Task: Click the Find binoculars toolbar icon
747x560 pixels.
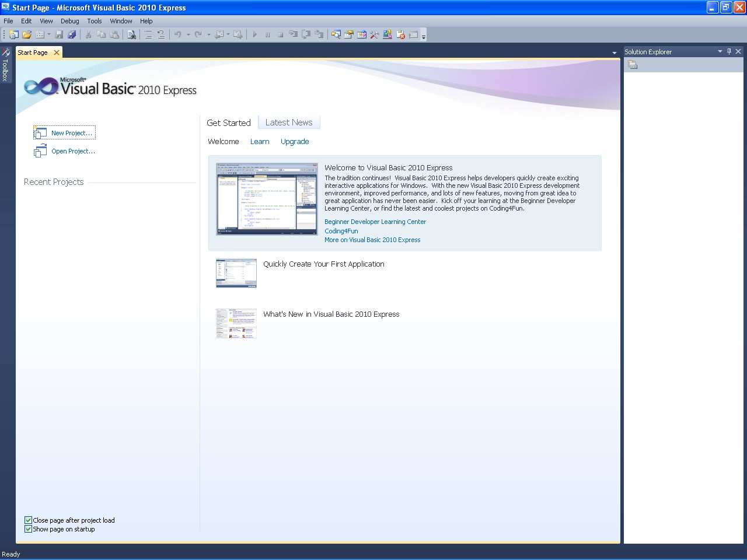Action: [x=131, y=34]
